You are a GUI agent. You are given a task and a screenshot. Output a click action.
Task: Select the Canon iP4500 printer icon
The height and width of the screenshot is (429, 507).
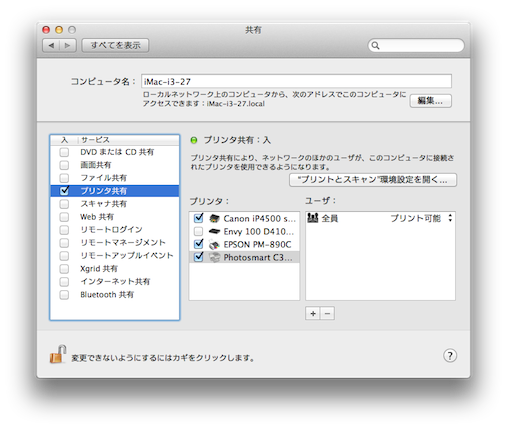tap(214, 218)
